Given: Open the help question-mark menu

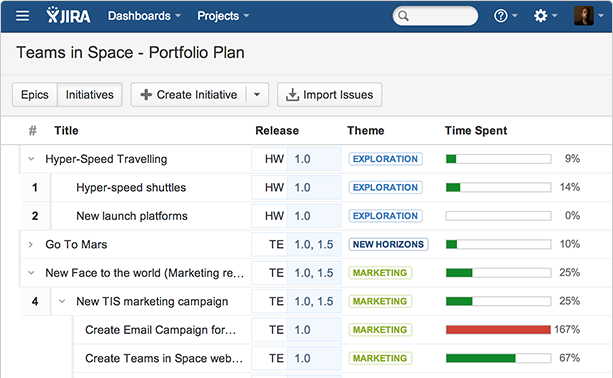Looking at the screenshot, I should (x=505, y=16).
